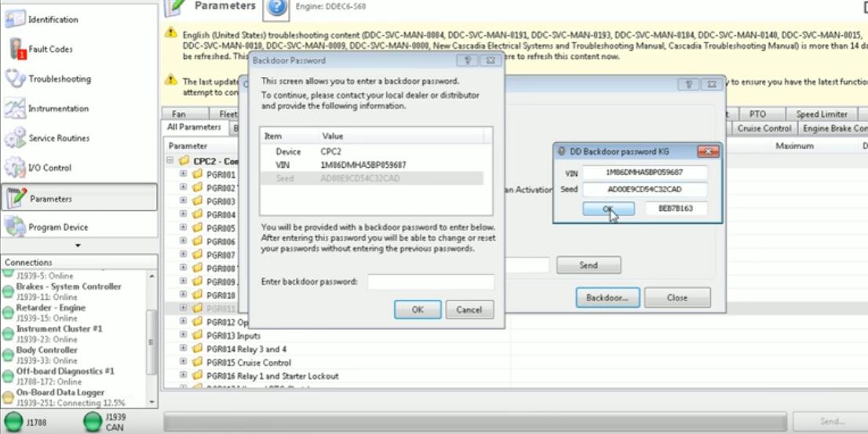868x434 pixels.
Task: Click the VIN field in the KG window
Action: (645, 172)
